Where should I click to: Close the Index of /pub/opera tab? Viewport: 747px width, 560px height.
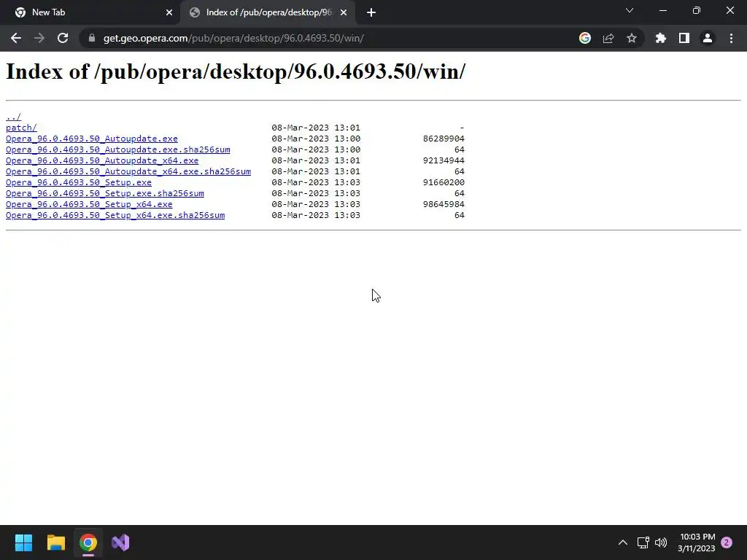click(x=344, y=12)
